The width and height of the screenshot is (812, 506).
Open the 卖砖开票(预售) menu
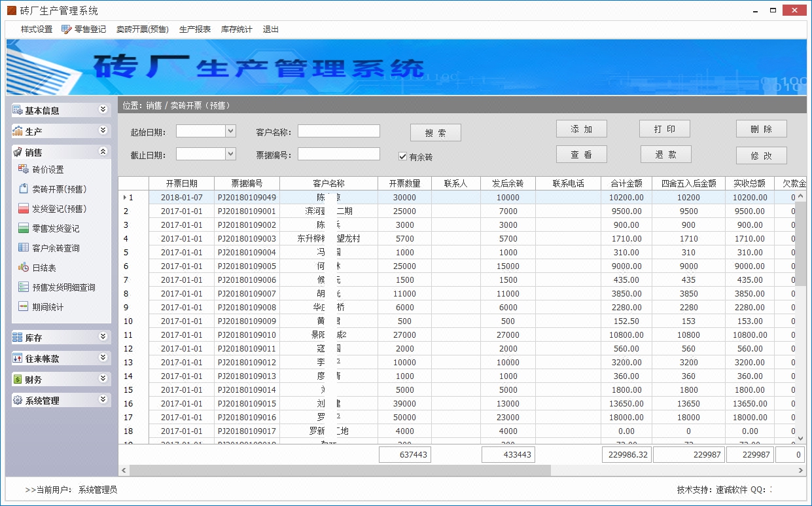[143, 29]
